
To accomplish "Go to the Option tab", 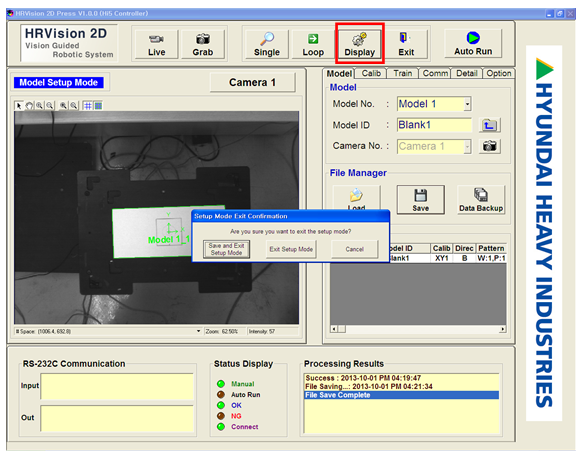I will pyautogui.click(x=499, y=73).
